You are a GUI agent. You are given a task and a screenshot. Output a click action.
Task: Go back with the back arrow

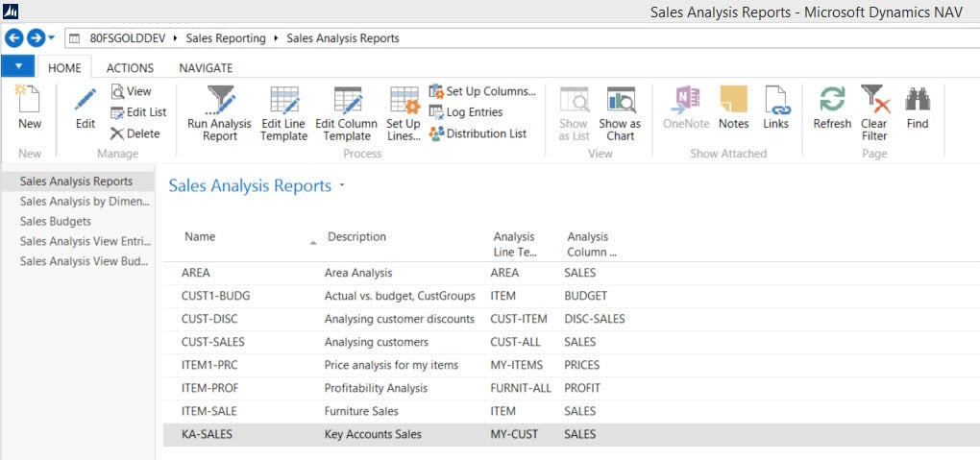click(x=13, y=38)
